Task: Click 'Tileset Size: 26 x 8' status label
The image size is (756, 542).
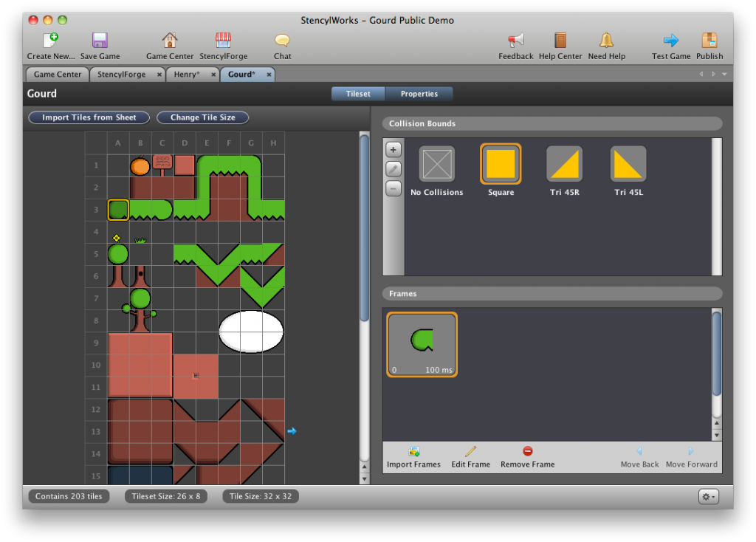Action: 166,496
